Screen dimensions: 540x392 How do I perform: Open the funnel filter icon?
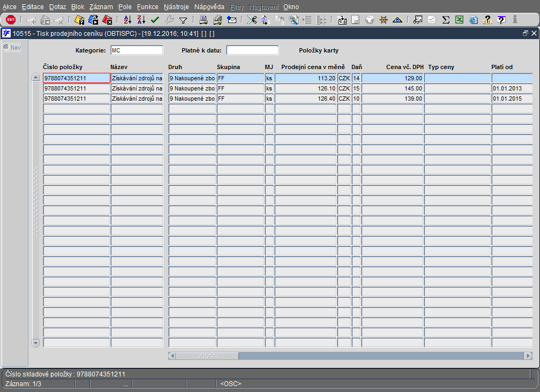pyautogui.click(x=183, y=20)
